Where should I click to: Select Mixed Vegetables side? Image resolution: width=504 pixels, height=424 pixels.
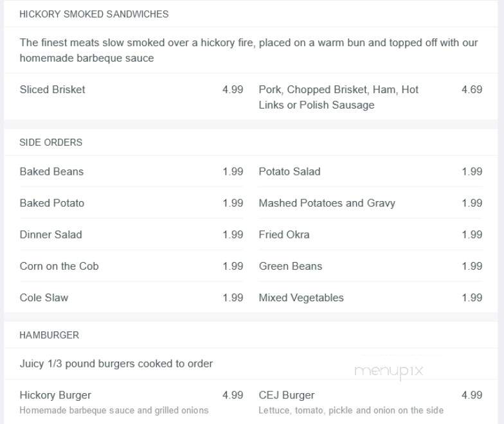(x=301, y=297)
